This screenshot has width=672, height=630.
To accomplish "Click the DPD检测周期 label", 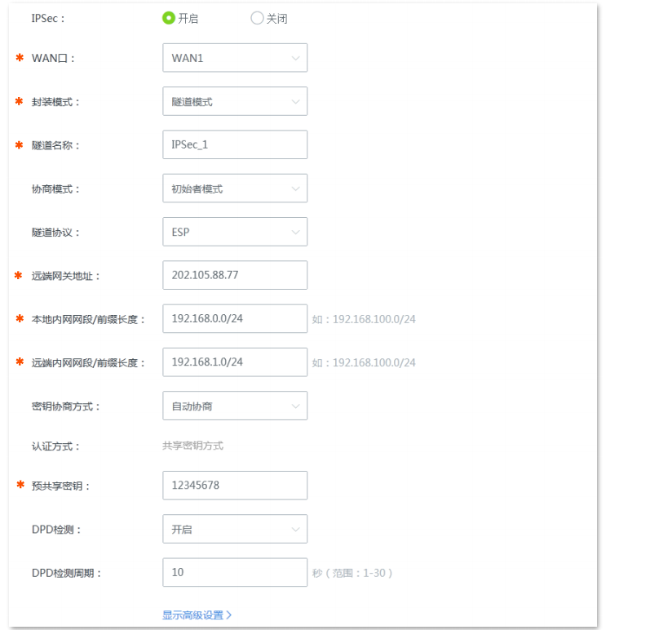I will [x=66, y=573].
